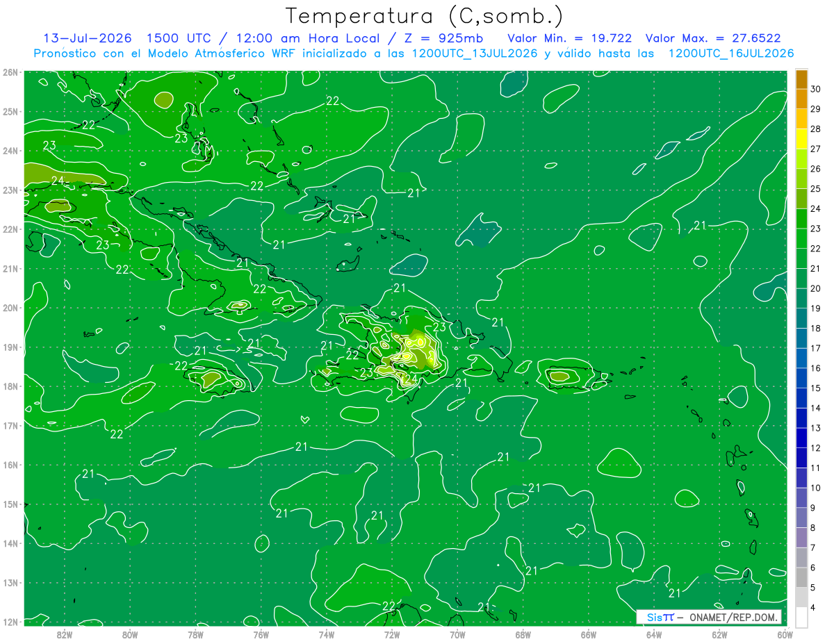
Task: Click the valid-until time 1200UTC_16JUL2026
Action: tap(731, 53)
